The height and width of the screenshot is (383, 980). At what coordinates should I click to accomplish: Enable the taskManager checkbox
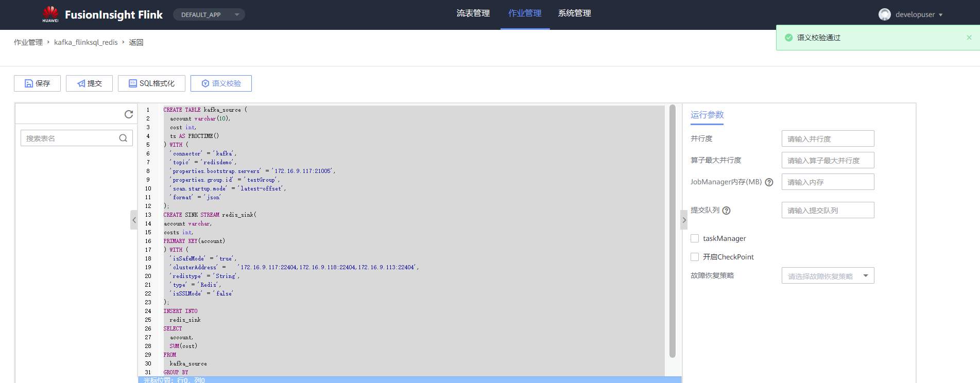click(695, 238)
